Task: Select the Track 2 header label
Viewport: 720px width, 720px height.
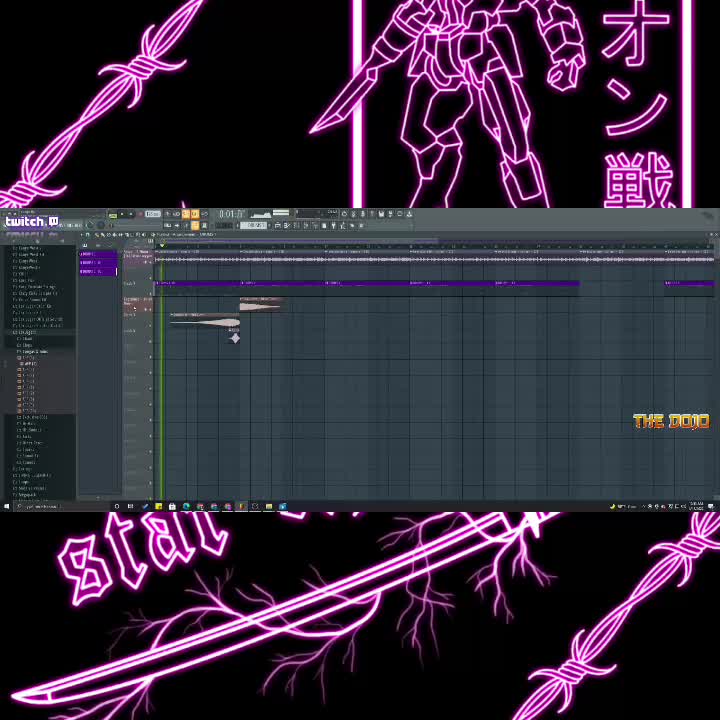Action: pyautogui.click(x=130, y=284)
